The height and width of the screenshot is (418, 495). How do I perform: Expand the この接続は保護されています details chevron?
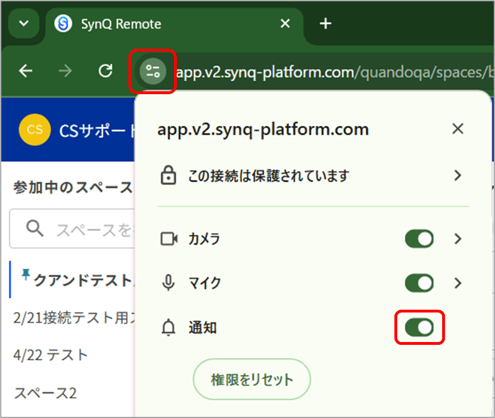tap(458, 175)
